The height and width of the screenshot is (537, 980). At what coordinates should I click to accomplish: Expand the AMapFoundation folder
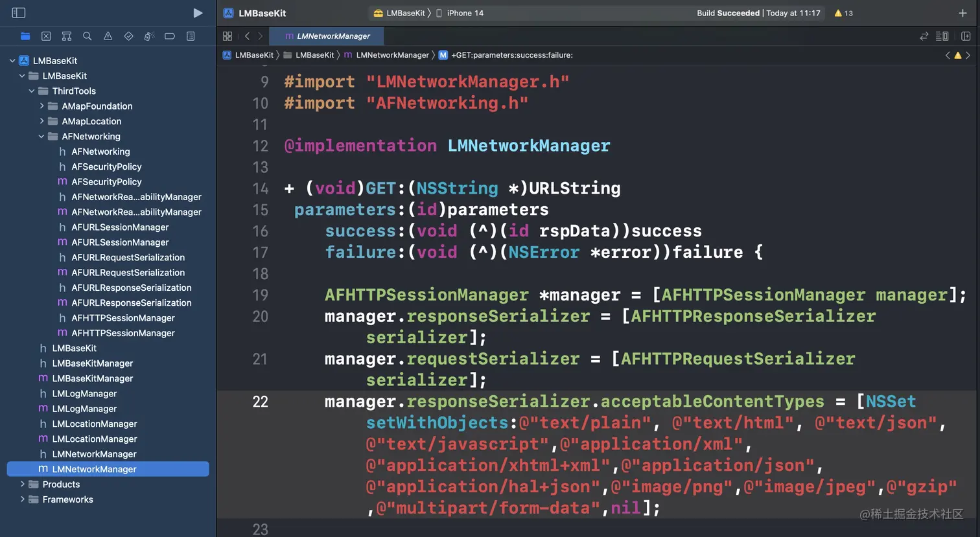pyautogui.click(x=41, y=106)
